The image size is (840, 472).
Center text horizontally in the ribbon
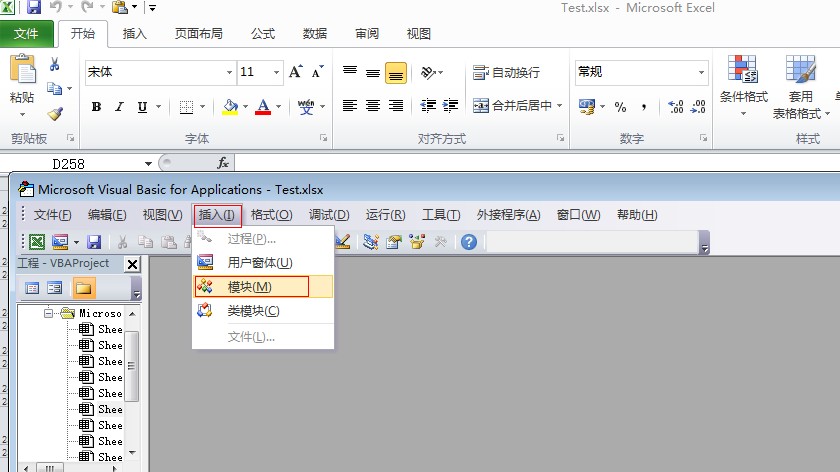point(373,106)
